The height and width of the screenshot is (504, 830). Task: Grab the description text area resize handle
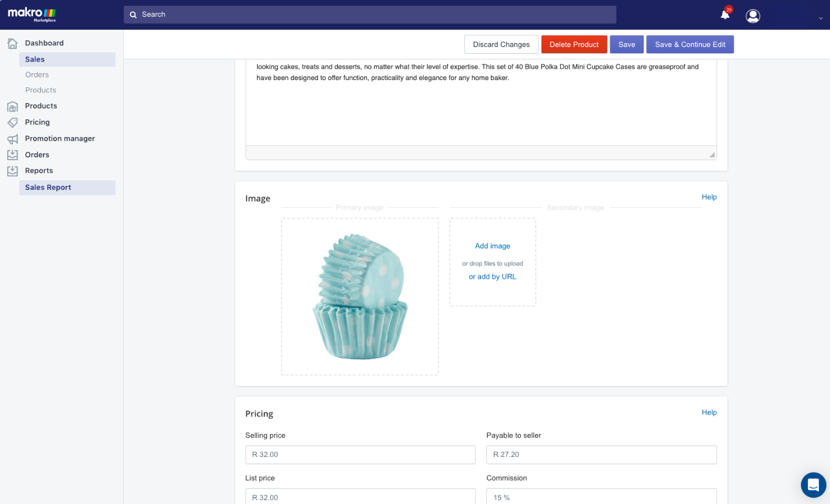tap(712, 155)
